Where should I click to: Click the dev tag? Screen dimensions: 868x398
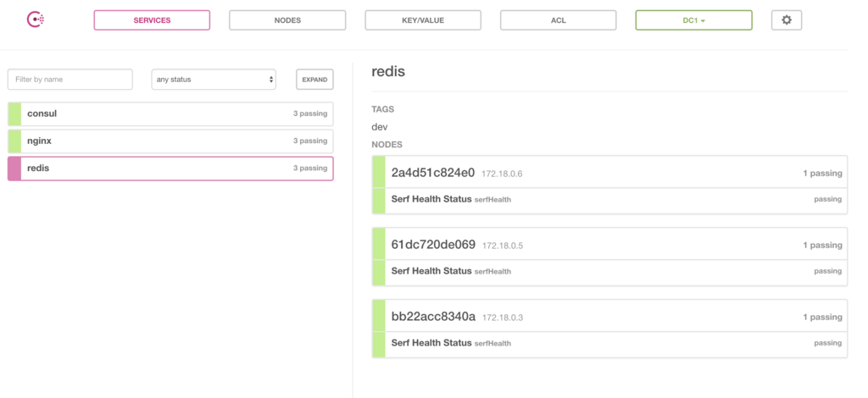pyautogui.click(x=380, y=126)
